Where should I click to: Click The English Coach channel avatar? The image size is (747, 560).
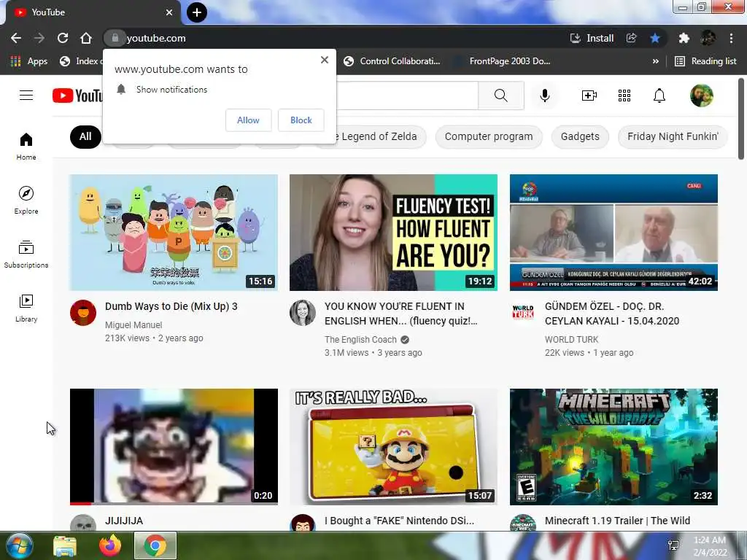[x=303, y=312]
